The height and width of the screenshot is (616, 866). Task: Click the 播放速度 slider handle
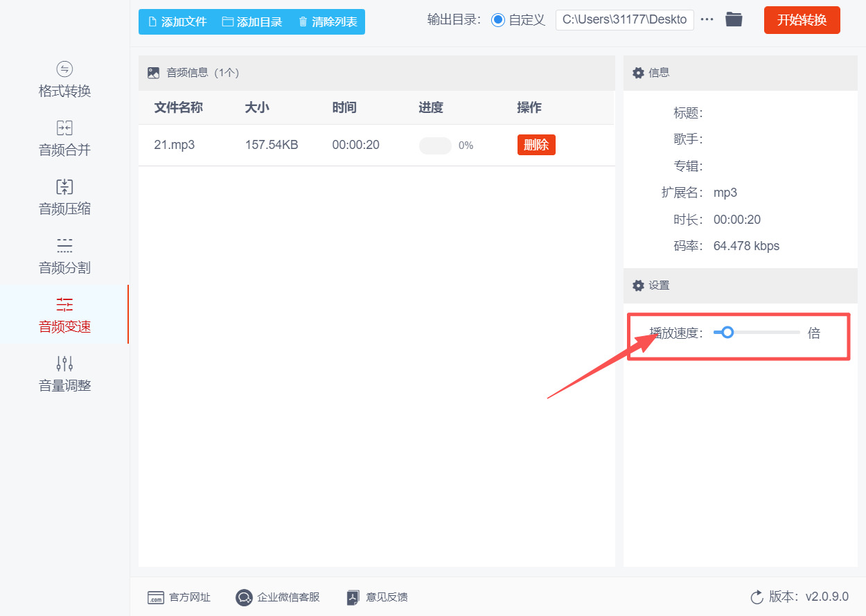pyautogui.click(x=727, y=333)
